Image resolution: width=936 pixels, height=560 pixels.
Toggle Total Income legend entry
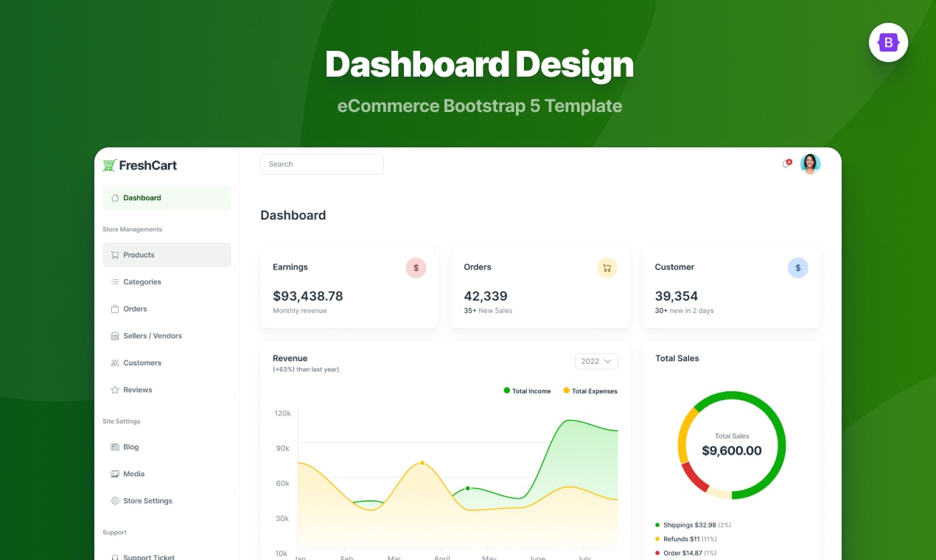[527, 391]
